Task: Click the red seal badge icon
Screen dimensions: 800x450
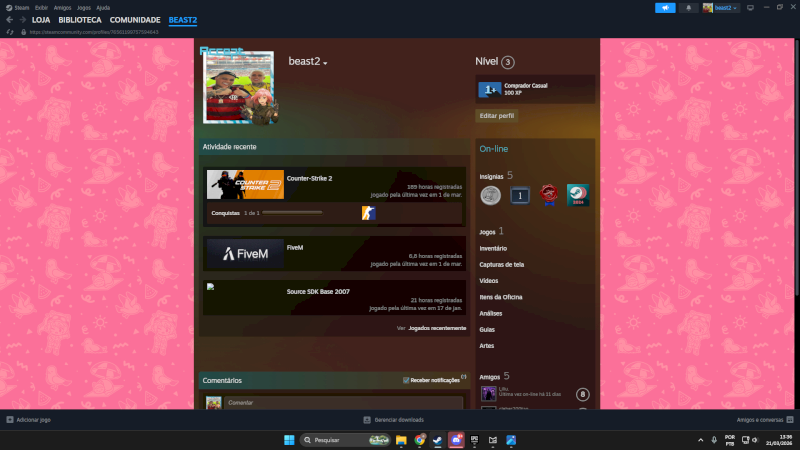Action: 548,195
